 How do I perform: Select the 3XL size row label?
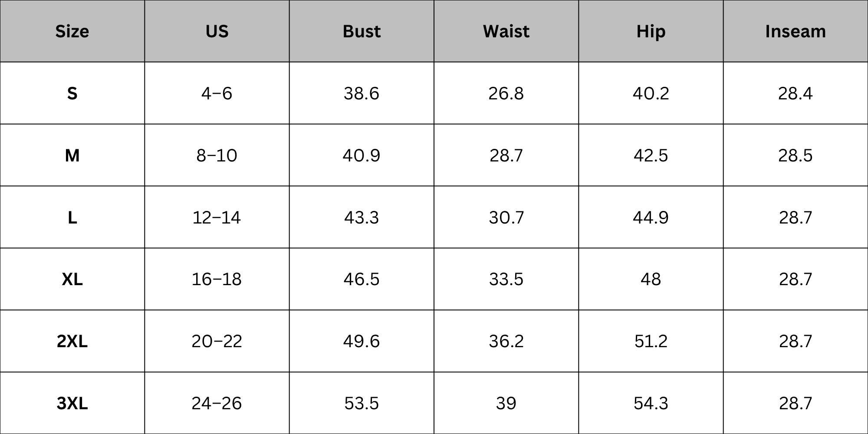[72, 403]
